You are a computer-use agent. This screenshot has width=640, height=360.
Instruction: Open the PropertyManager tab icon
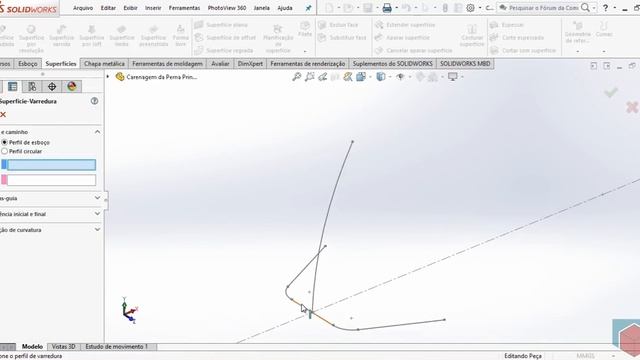(13, 86)
